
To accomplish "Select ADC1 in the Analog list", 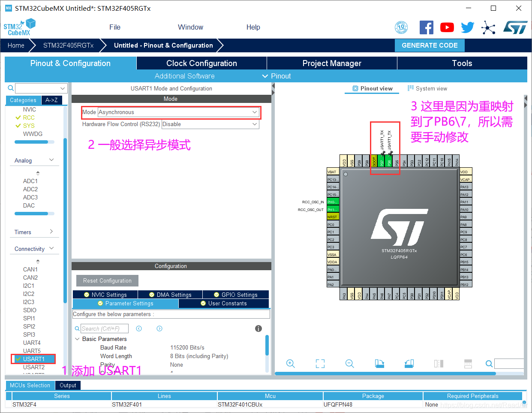I will click(x=30, y=181).
